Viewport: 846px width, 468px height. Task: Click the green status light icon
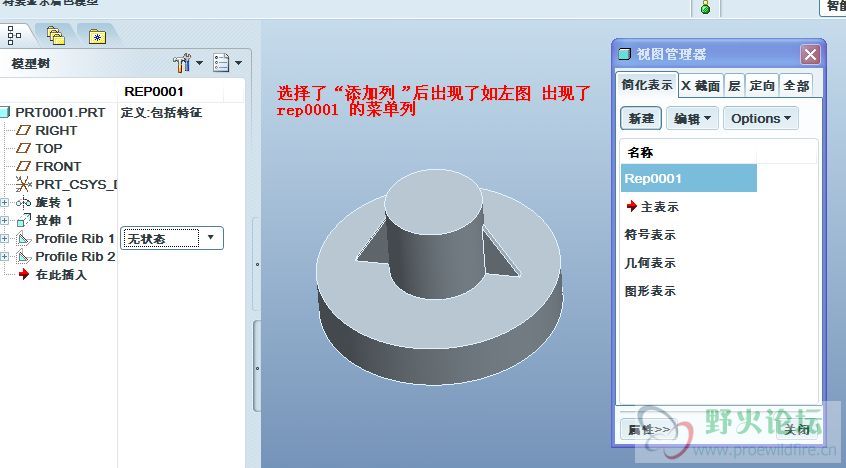pos(705,8)
